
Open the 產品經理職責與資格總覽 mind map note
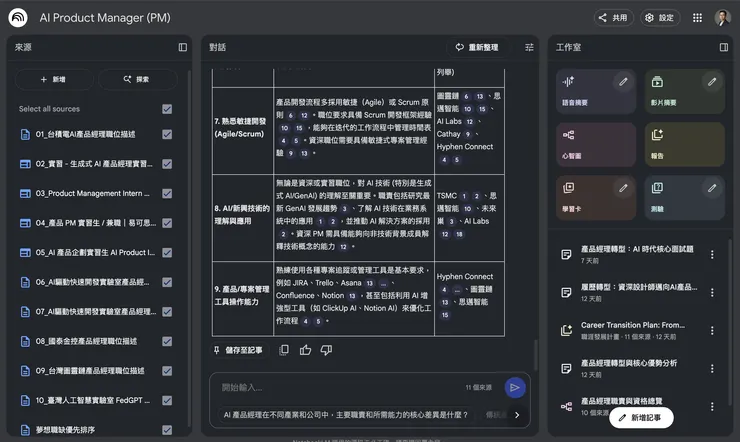pyautogui.click(x=621, y=401)
